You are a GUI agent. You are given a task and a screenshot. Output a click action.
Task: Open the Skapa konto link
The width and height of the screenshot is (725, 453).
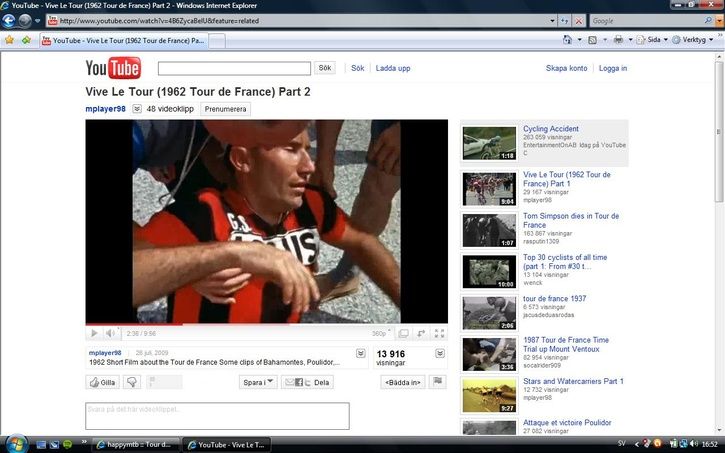566,68
